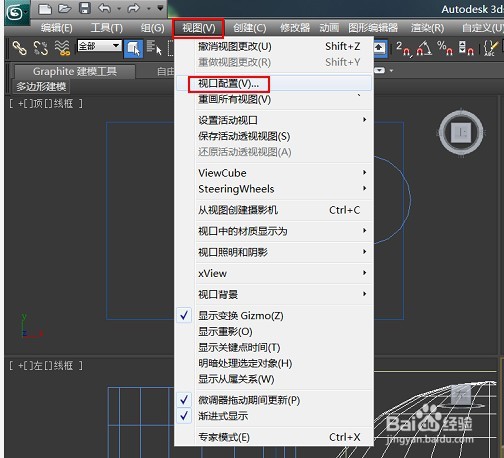Enable 明暗处理选定对象(H) option
The height and width of the screenshot is (458, 504).
(x=273, y=363)
